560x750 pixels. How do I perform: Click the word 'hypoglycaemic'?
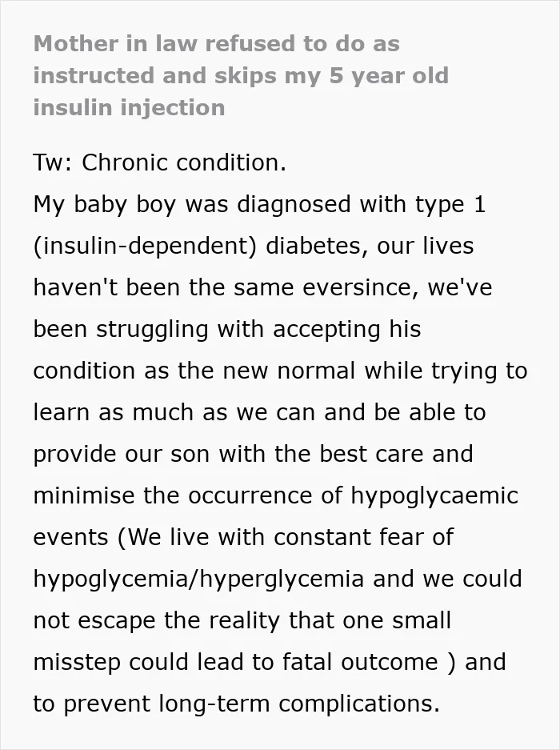pos(434,496)
